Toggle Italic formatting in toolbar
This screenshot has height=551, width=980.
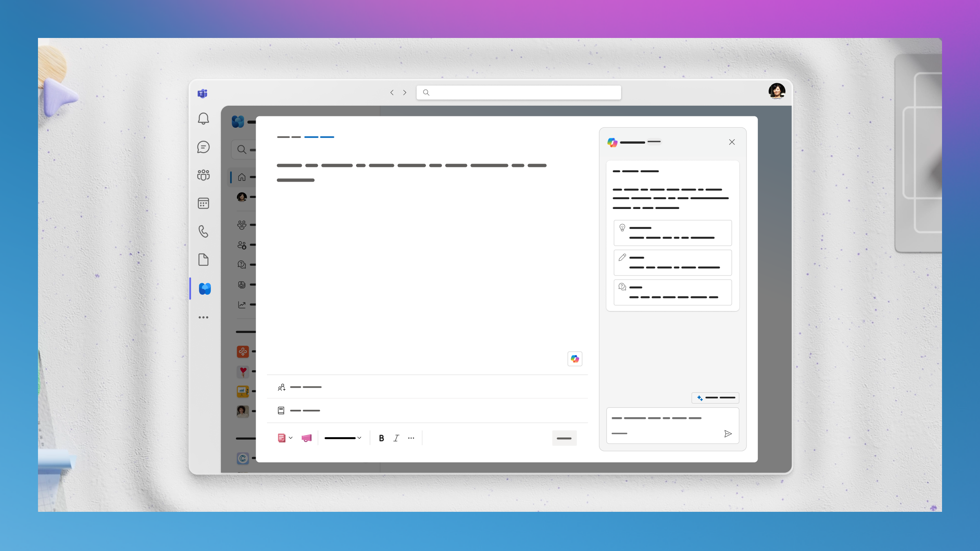(x=396, y=438)
